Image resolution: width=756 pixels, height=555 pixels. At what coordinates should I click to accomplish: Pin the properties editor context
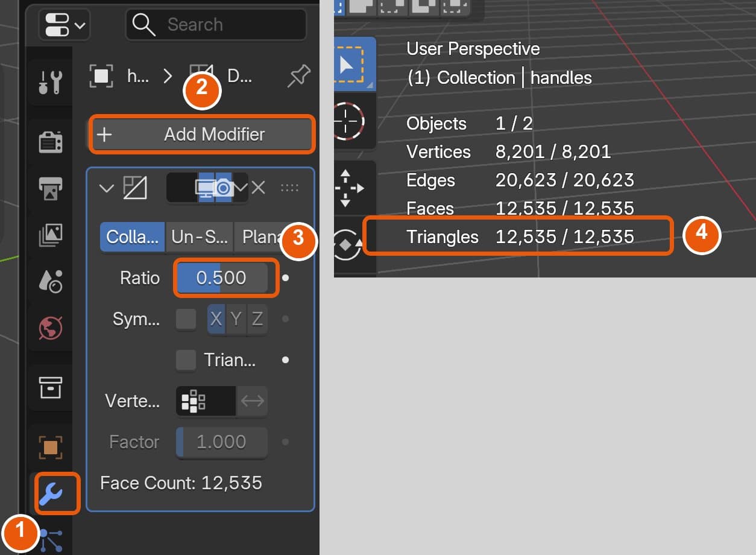(x=298, y=76)
